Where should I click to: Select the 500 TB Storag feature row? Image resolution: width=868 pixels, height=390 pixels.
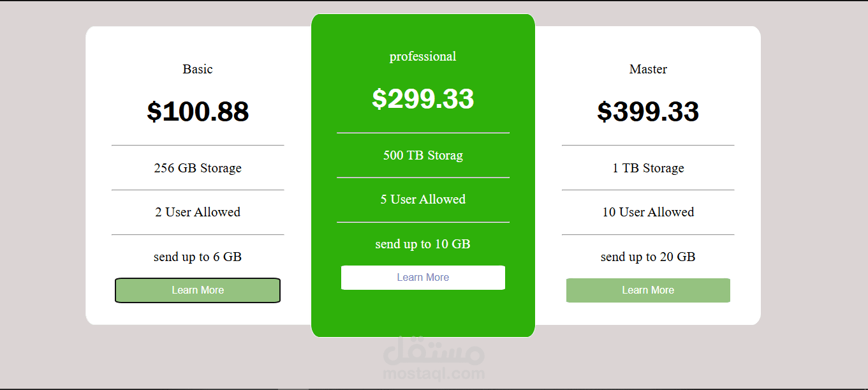click(423, 155)
